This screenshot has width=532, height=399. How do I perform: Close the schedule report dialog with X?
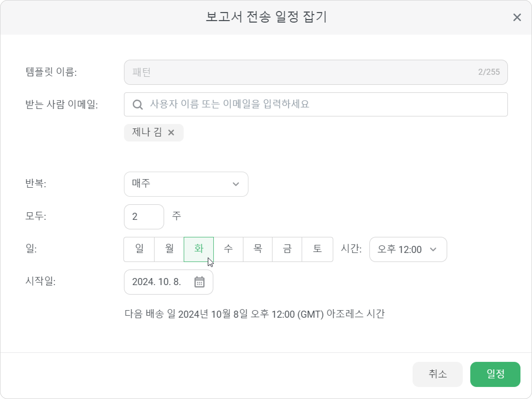point(517,17)
